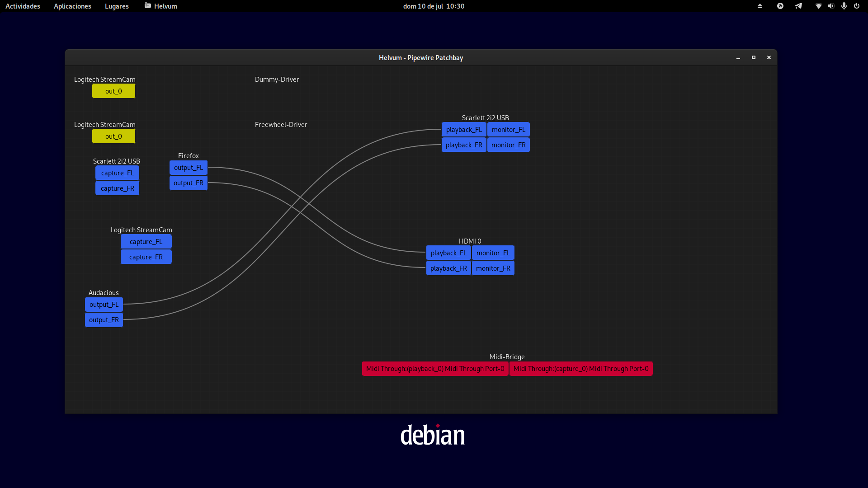
Task: Click HDMI 0 monitor_FR port
Action: 493,268
